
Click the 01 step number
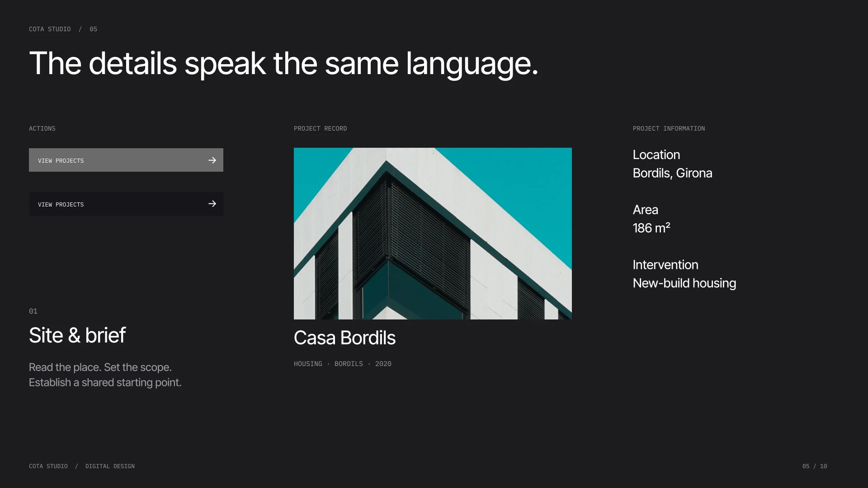pyautogui.click(x=33, y=311)
